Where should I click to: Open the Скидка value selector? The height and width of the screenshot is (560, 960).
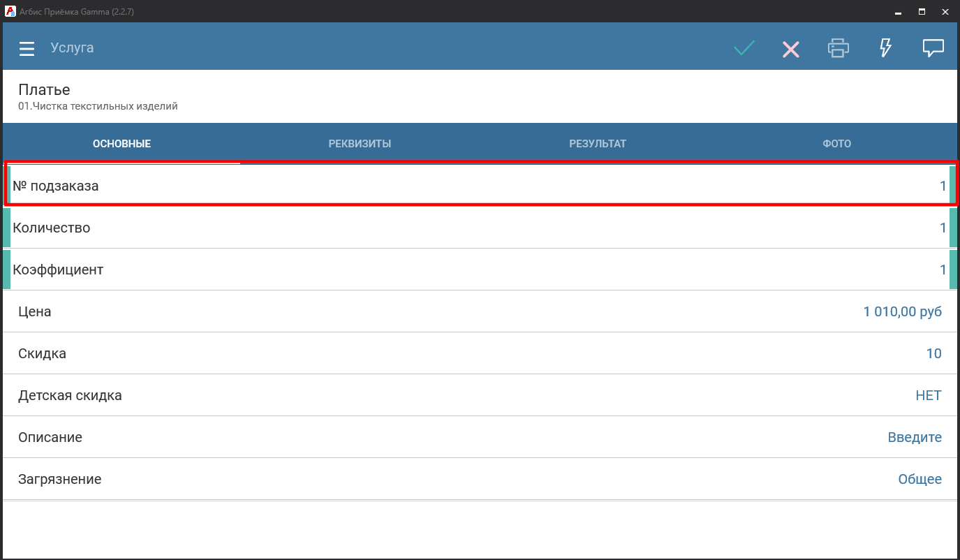point(933,353)
